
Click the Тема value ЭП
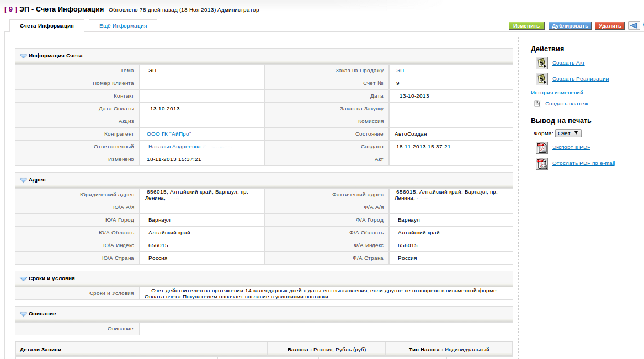click(x=152, y=71)
